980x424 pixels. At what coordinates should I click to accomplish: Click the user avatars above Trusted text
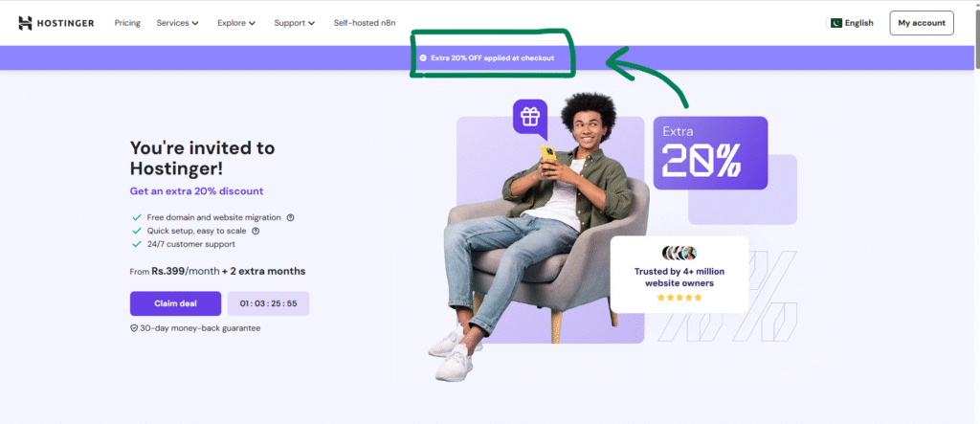[679, 254]
